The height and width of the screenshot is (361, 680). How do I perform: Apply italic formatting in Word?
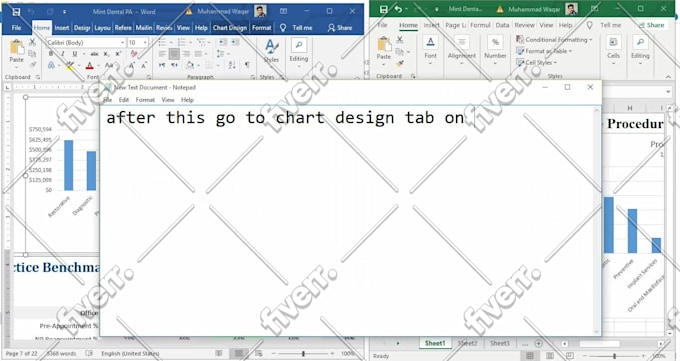point(62,54)
